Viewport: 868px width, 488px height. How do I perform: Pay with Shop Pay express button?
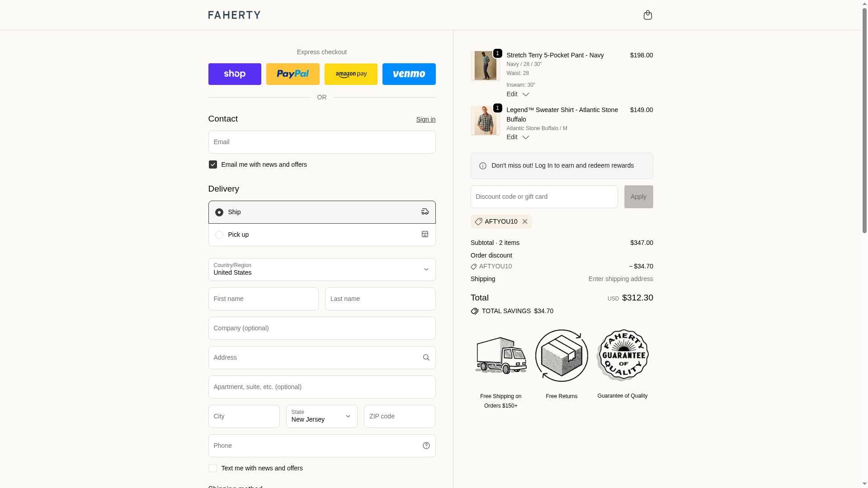(x=235, y=74)
